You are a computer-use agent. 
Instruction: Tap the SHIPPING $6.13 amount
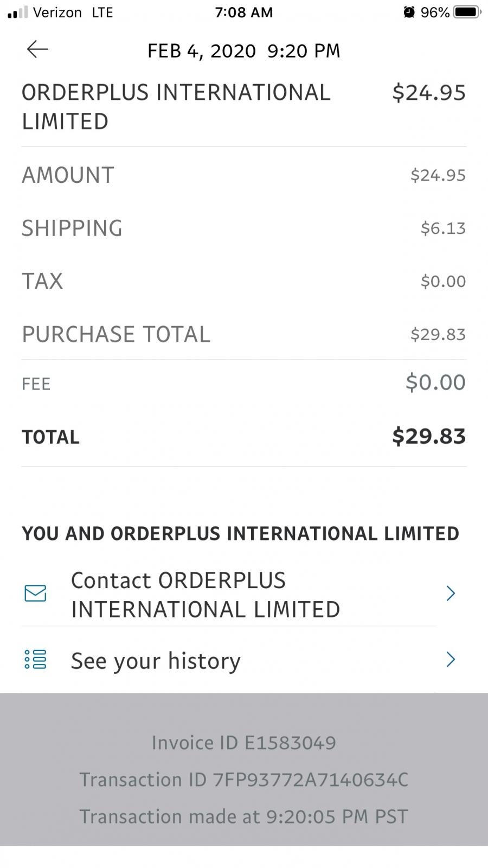443,228
